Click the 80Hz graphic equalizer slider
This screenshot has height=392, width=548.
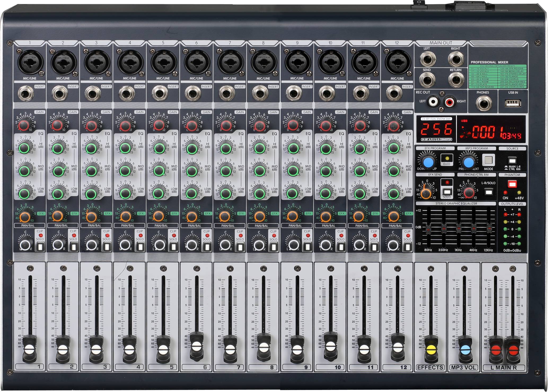point(428,228)
